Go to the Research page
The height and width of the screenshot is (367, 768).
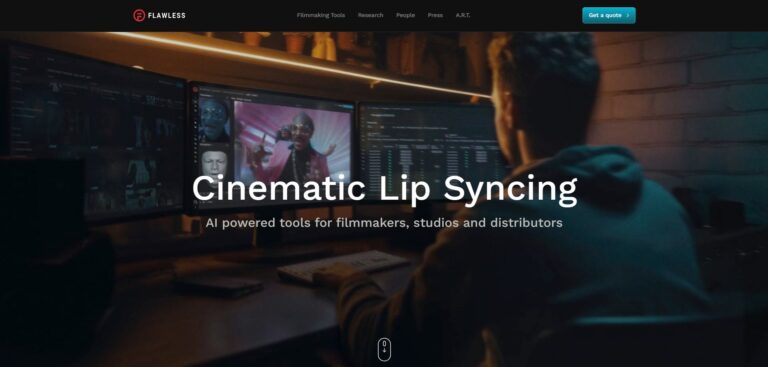(x=370, y=15)
